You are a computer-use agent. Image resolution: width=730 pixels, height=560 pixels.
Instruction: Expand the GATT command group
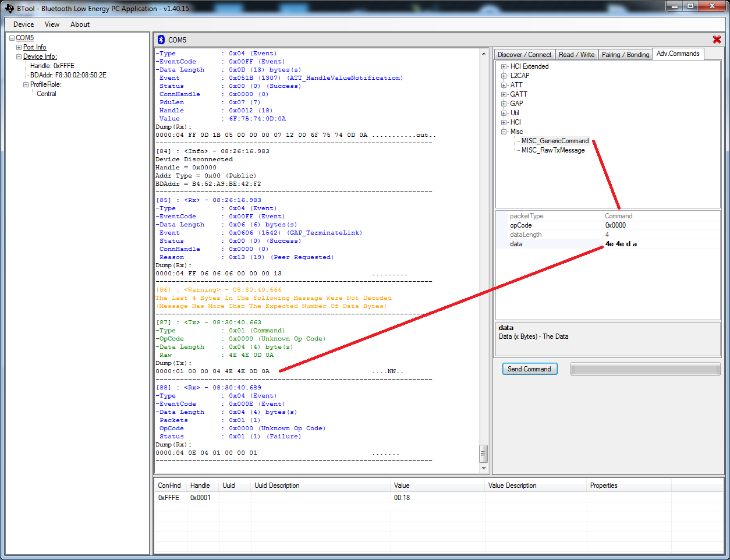[x=504, y=94]
